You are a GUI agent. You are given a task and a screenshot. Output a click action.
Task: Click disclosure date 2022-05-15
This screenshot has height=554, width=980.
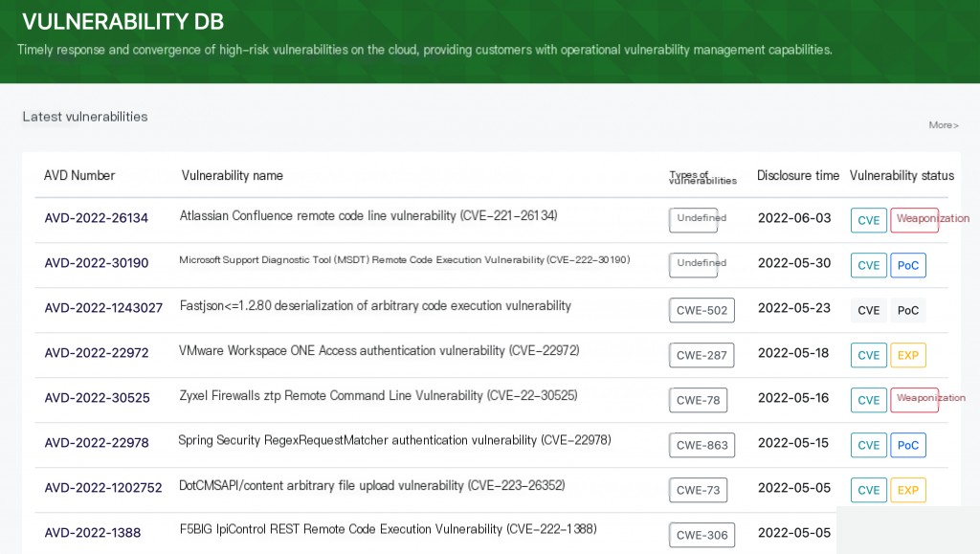pos(793,443)
